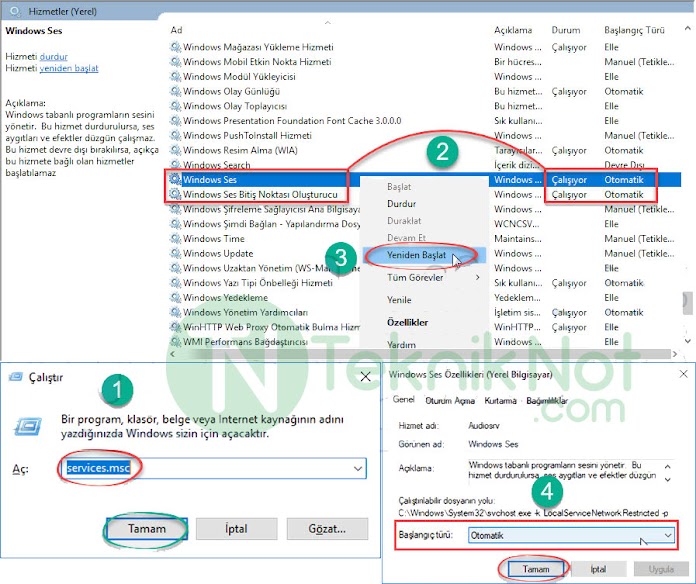Screen dimensions: 696x584
Task: Click the services list vertical scroll down arrow
Action: tap(688, 341)
